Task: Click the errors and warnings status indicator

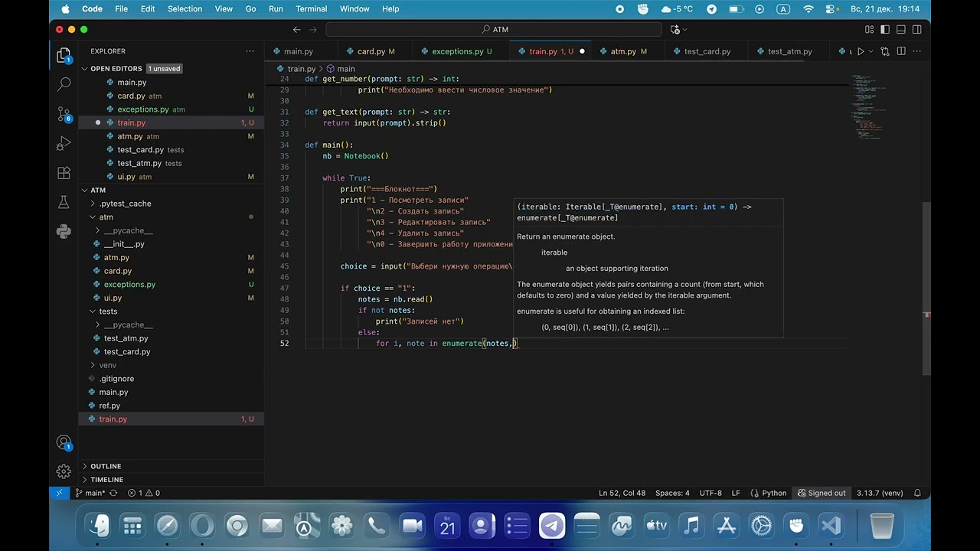Action: (144, 494)
